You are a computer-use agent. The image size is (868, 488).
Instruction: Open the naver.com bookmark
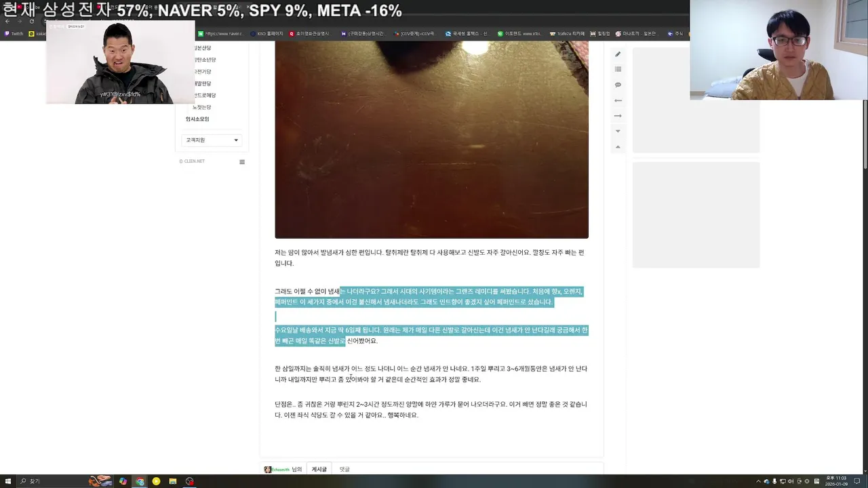pyautogui.click(x=220, y=33)
